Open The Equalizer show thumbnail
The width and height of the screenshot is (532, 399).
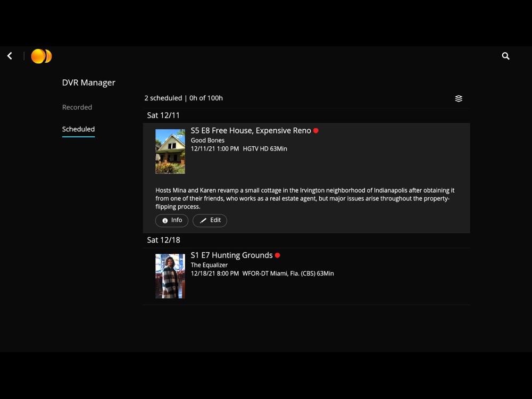170,276
